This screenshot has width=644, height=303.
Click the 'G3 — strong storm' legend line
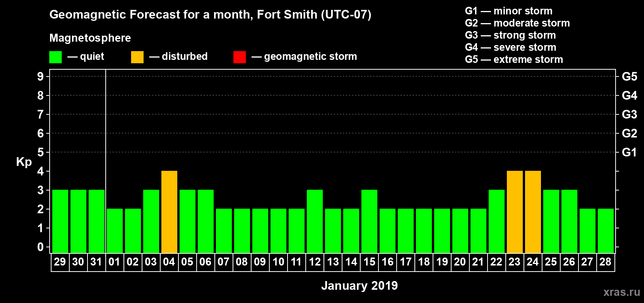click(x=510, y=35)
